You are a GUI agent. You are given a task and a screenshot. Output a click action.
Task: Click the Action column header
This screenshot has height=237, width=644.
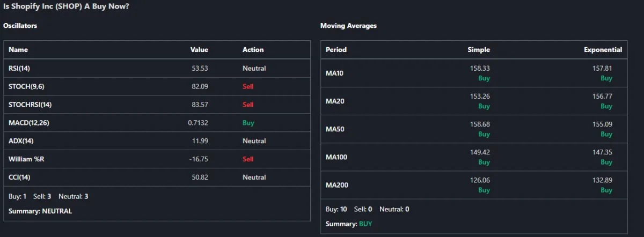click(253, 50)
